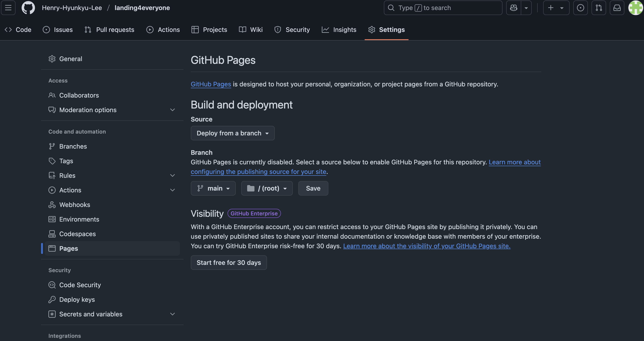The height and width of the screenshot is (341, 644).
Task: Open the pull requests icon in header
Action: (x=599, y=8)
